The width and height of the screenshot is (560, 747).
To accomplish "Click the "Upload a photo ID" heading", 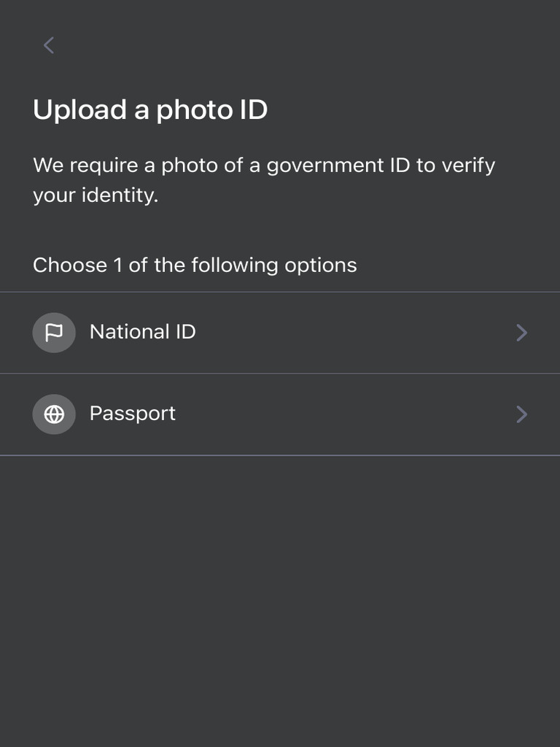I will (150, 110).
